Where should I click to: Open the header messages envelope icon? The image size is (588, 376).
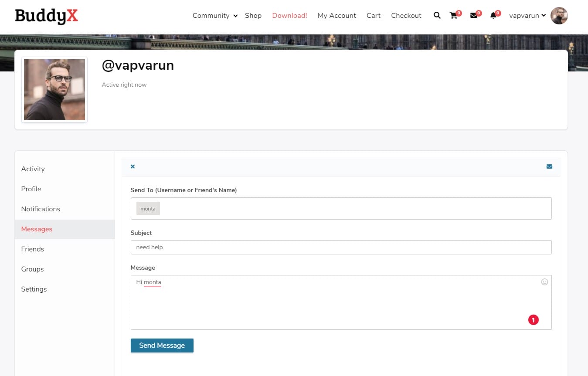coord(474,16)
